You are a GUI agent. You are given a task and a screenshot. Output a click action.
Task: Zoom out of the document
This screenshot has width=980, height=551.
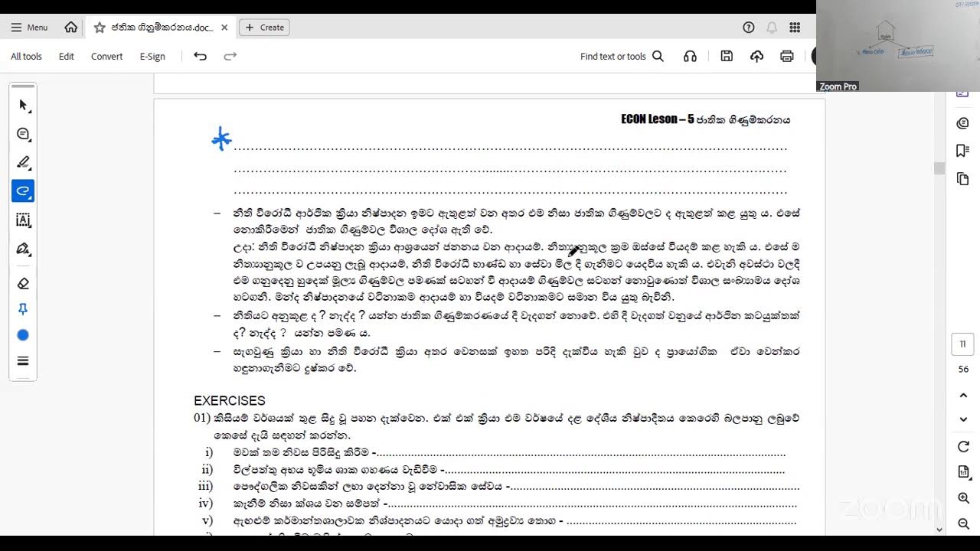click(x=963, y=524)
